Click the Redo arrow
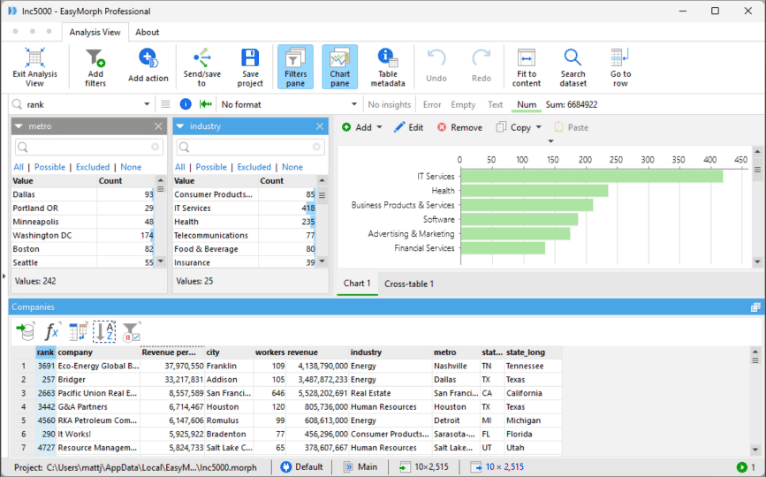The height and width of the screenshot is (477, 766). (x=481, y=58)
